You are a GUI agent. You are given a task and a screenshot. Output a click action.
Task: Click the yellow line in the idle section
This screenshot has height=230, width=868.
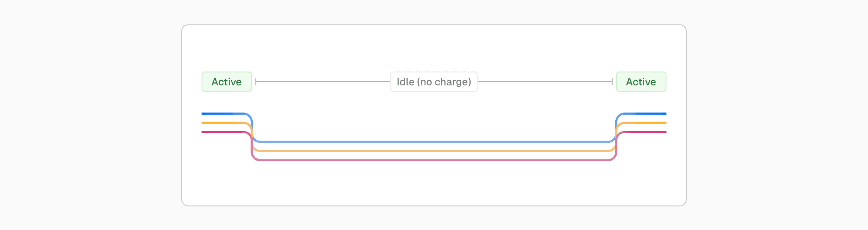point(434,151)
